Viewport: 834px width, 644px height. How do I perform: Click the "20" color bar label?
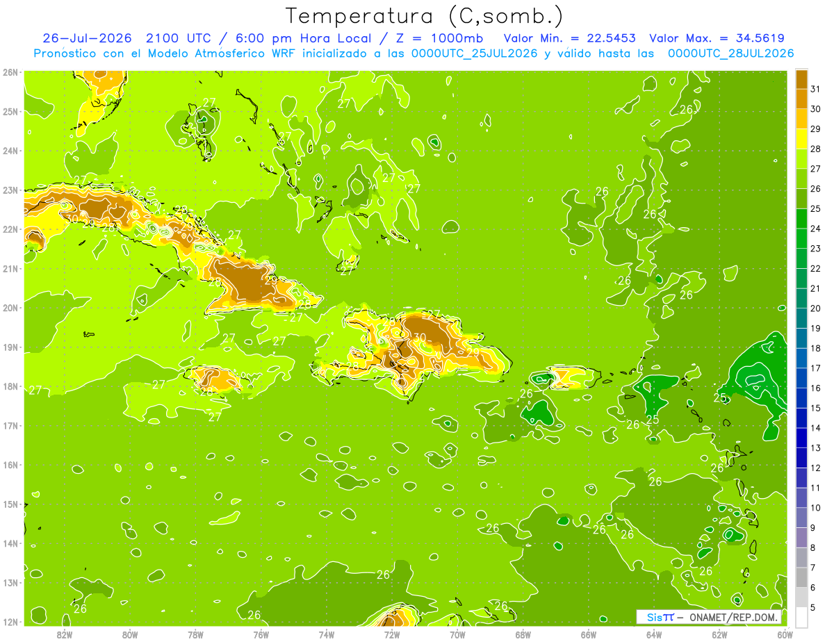815,308
